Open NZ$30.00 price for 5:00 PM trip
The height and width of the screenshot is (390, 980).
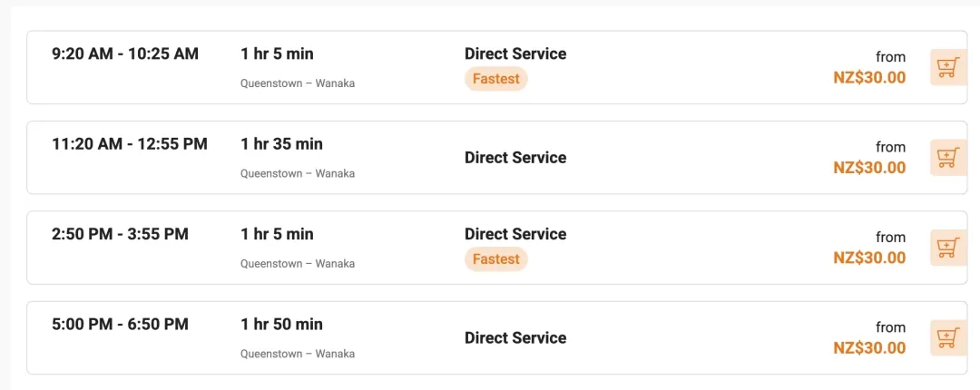[x=869, y=347]
